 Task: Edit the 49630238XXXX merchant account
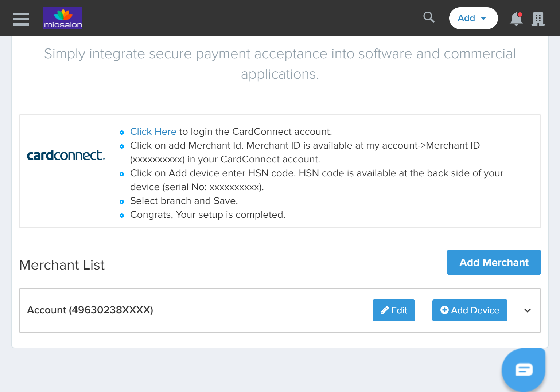394,310
